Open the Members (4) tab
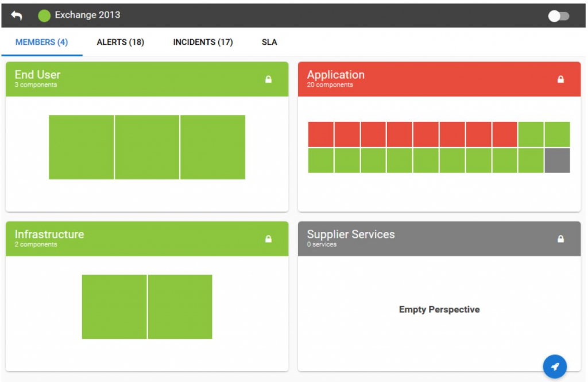The height and width of the screenshot is (382, 588). 41,42
